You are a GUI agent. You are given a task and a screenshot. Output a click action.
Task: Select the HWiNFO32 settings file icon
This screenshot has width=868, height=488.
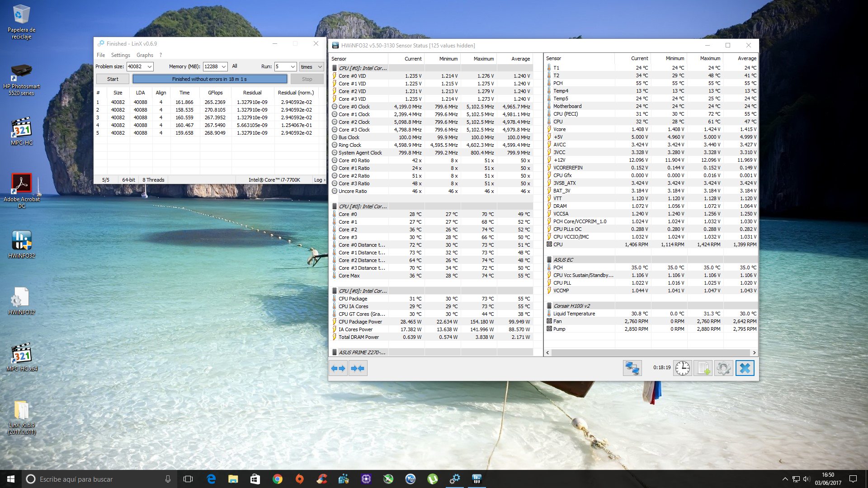(21, 301)
